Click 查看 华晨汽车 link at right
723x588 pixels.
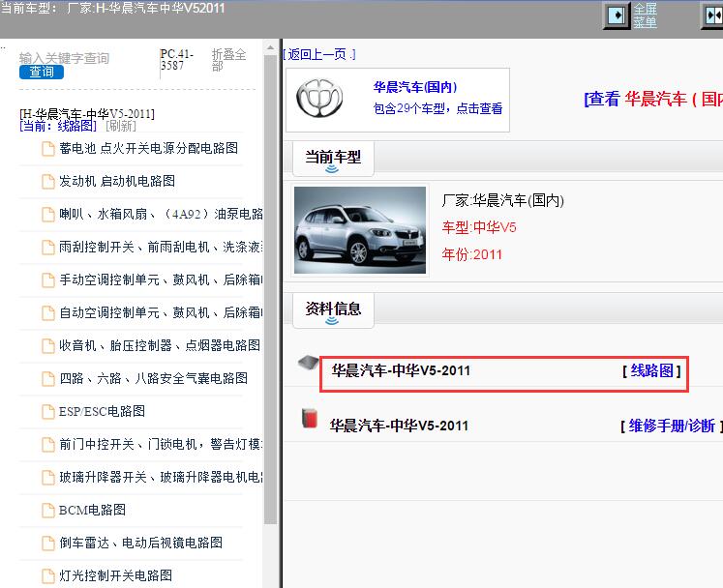coord(653,99)
